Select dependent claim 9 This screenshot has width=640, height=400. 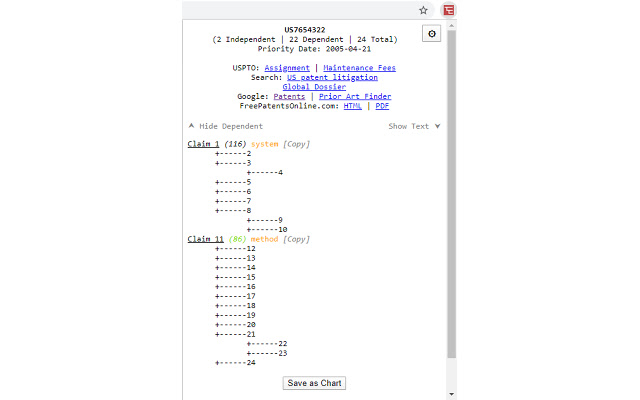pos(280,220)
